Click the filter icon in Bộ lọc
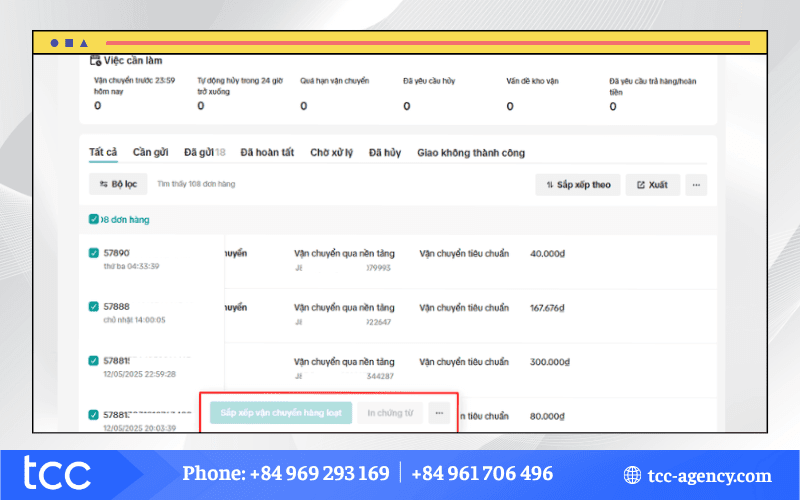Image resolution: width=800 pixels, height=500 pixels. click(103, 185)
